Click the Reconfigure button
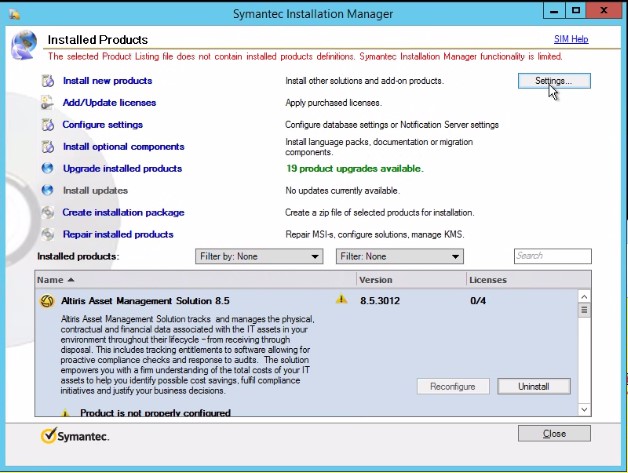 coord(453,386)
